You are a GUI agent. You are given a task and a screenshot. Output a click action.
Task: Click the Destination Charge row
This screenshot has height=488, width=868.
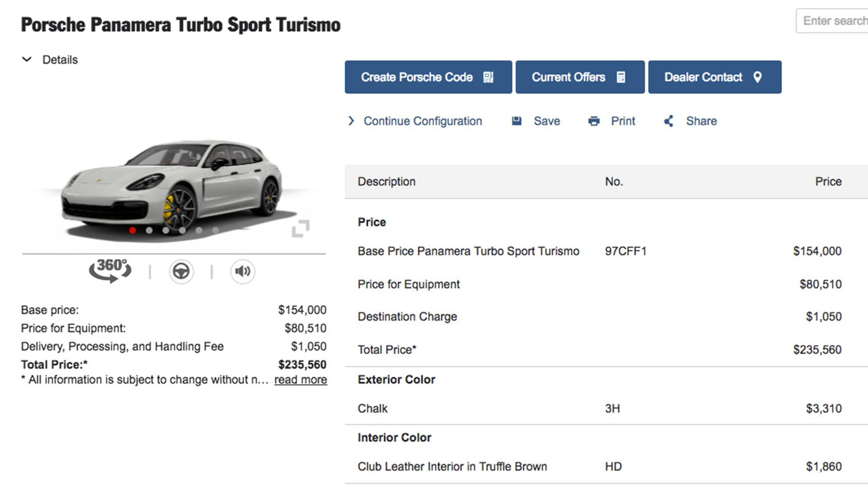pos(606,317)
